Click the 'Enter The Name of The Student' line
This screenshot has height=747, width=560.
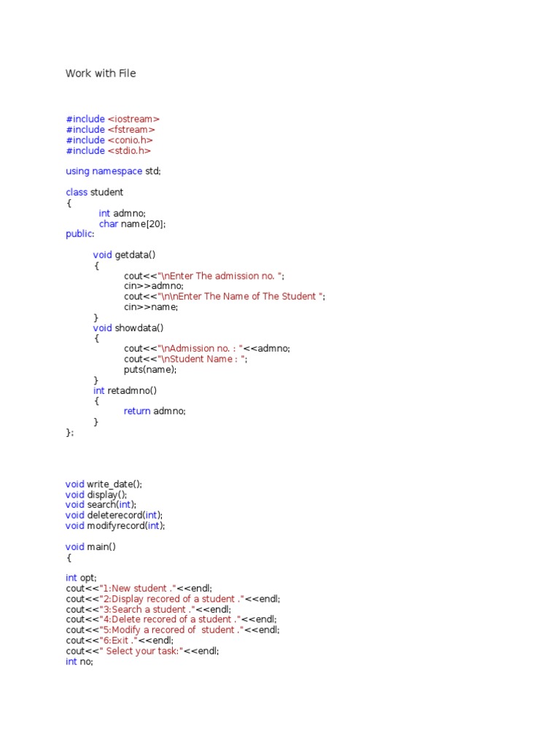tap(225, 296)
